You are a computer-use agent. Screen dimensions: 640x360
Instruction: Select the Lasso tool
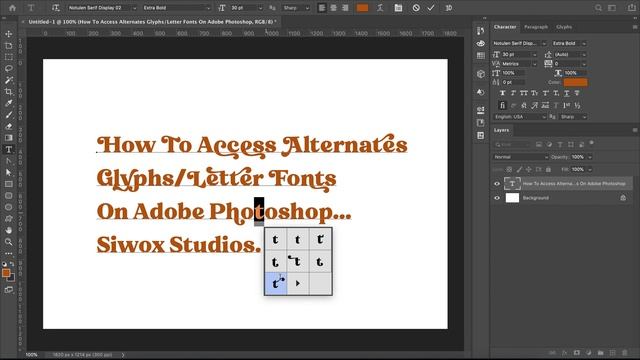click(x=9, y=69)
